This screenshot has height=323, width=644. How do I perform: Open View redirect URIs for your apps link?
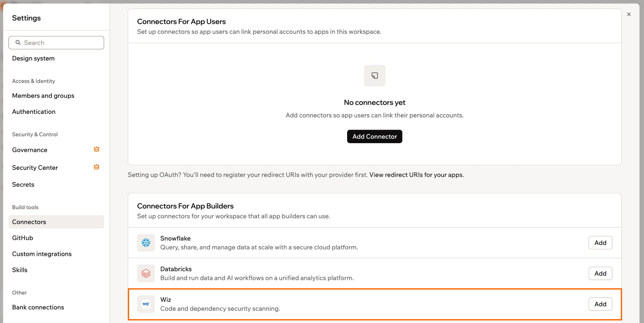(x=416, y=175)
